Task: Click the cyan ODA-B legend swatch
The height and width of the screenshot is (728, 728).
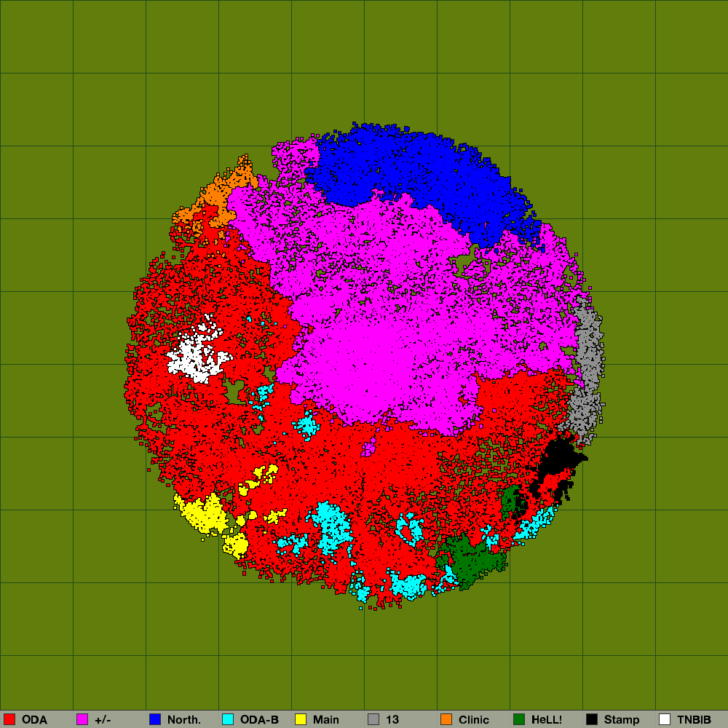Action: pyautogui.click(x=228, y=719)
